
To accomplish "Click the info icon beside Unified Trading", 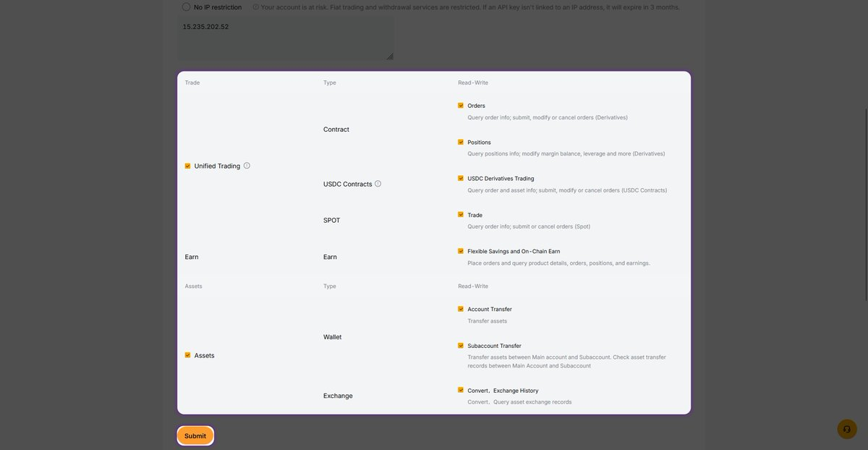I will pyautogui.click(x=247, y=166).
